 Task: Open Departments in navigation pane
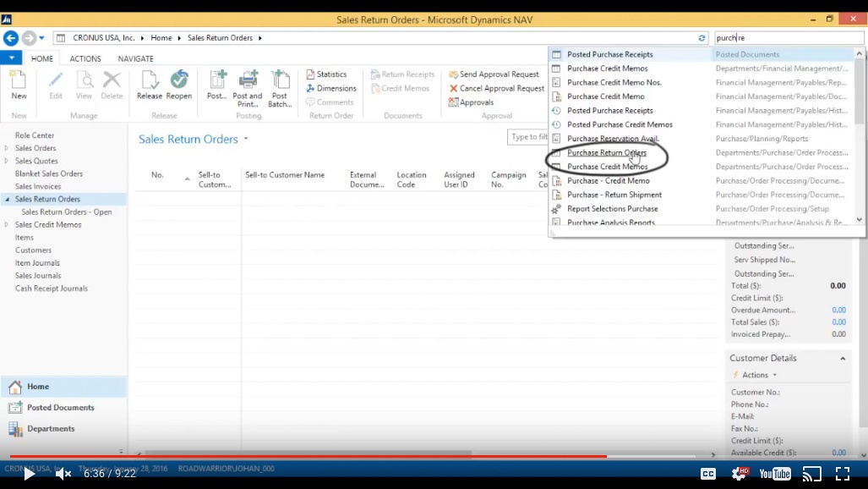point(63,429)
